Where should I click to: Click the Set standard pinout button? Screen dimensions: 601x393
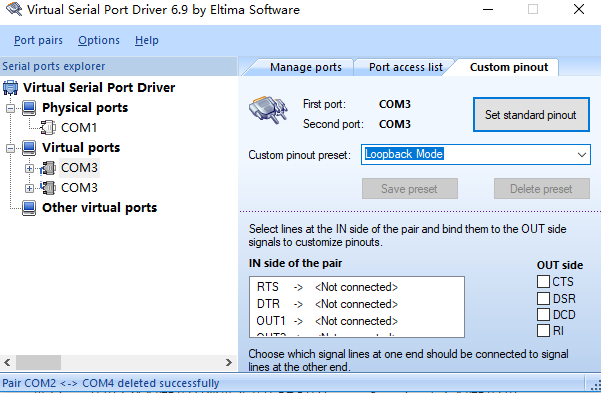[x=531, y=115]
